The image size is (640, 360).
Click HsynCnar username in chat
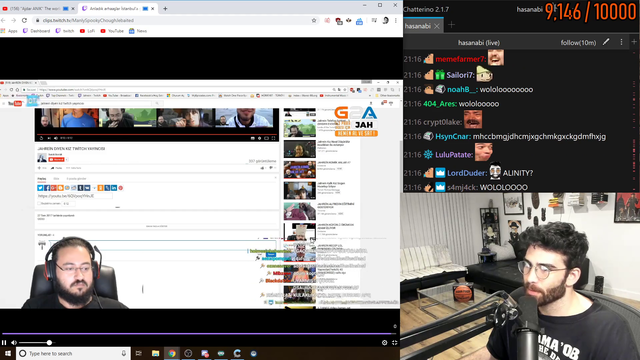(x=453, y=136)
